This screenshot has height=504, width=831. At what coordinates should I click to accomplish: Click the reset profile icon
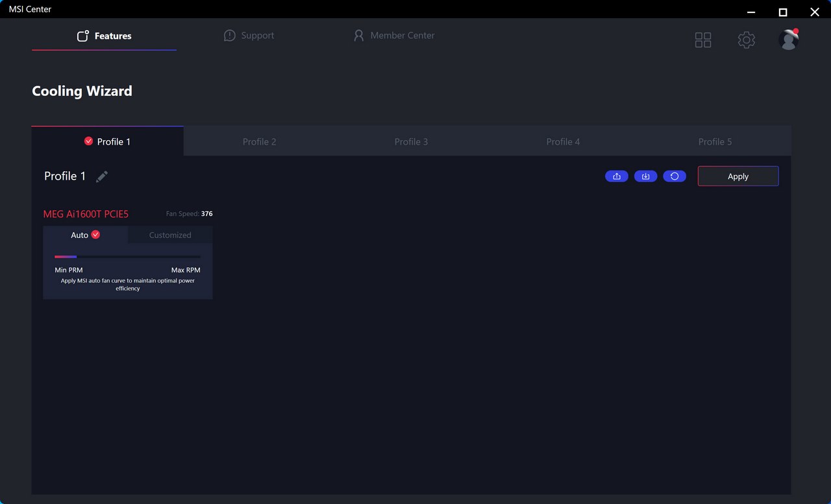point(675,176)
